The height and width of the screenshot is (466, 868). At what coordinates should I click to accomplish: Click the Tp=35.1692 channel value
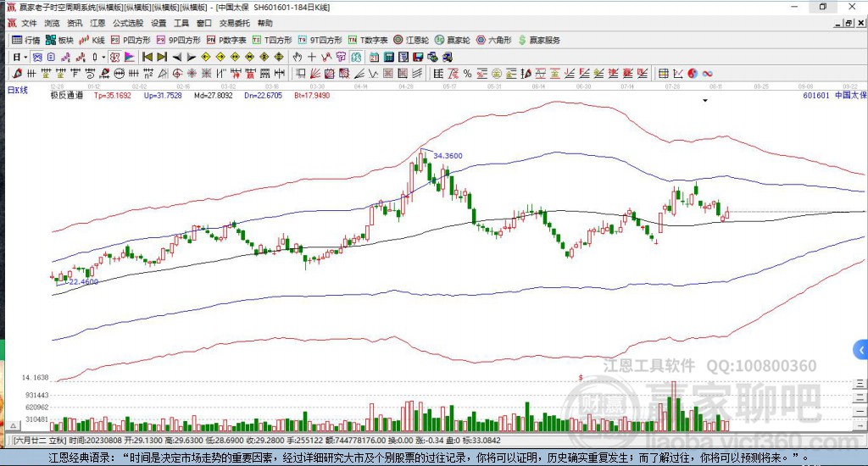(113, 95)
